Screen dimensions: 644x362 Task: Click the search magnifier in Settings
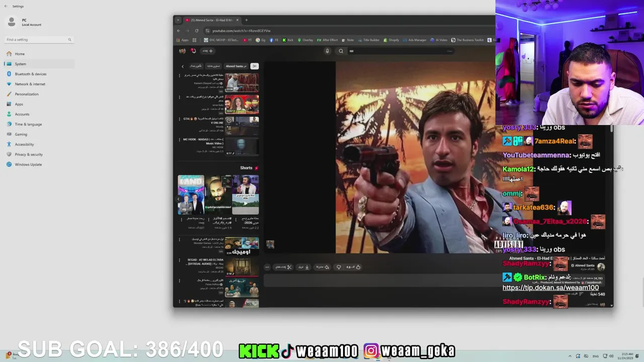(x=69, y=40)
